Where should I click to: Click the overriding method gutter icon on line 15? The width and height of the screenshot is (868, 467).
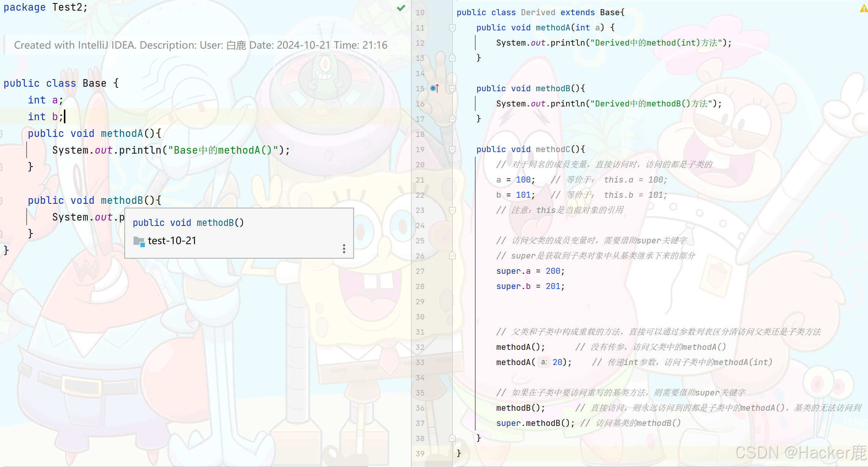coord(434,88)
